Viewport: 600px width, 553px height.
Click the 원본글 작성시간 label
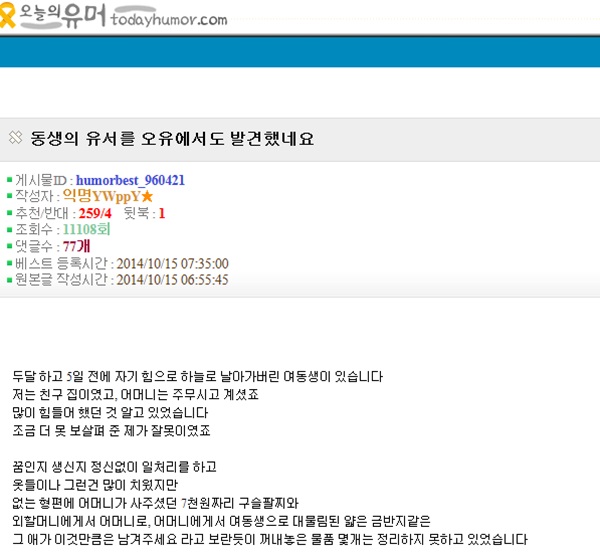(61, 280)
